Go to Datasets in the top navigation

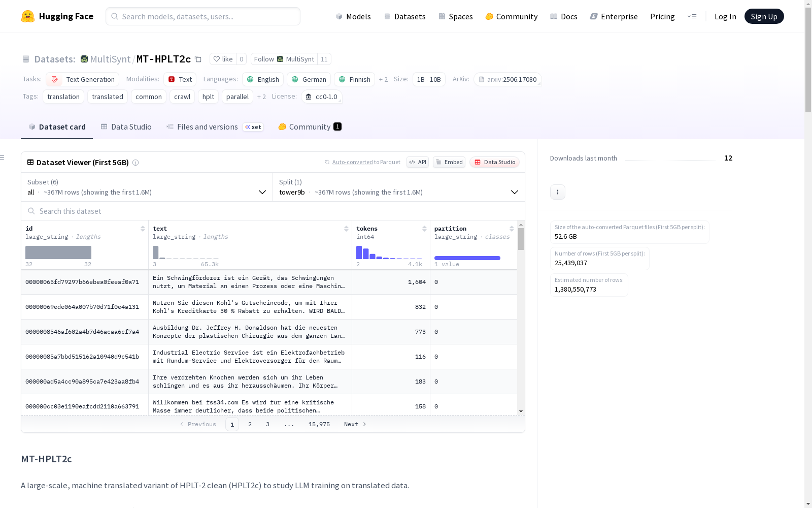404,16
